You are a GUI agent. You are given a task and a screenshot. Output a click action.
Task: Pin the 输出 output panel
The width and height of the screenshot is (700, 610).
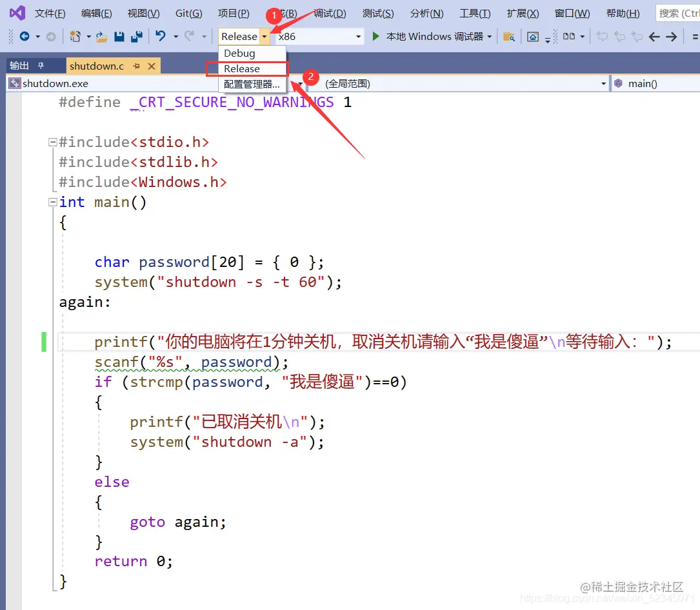point(41,66)
